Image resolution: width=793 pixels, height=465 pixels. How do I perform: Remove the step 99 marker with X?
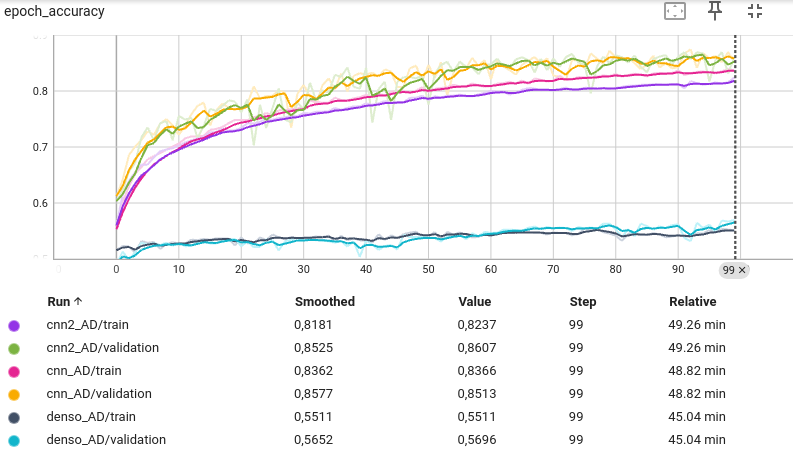point(743,270)
